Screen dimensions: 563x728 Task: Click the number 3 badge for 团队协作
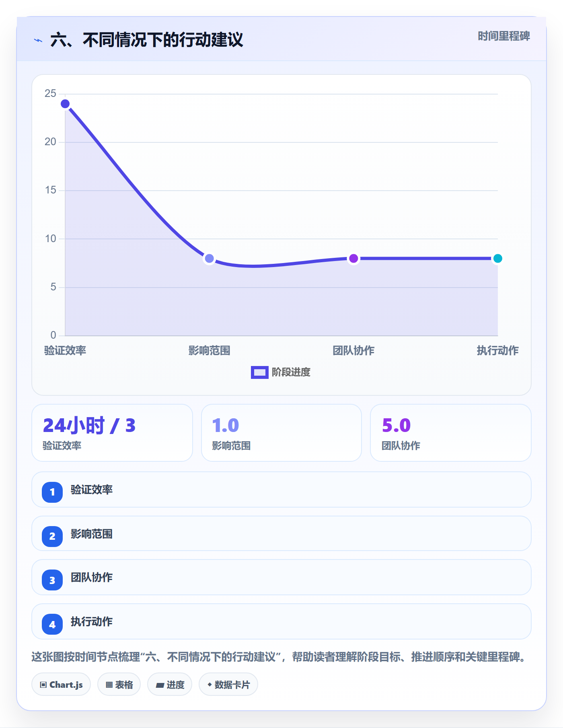(x=52, y=580)
